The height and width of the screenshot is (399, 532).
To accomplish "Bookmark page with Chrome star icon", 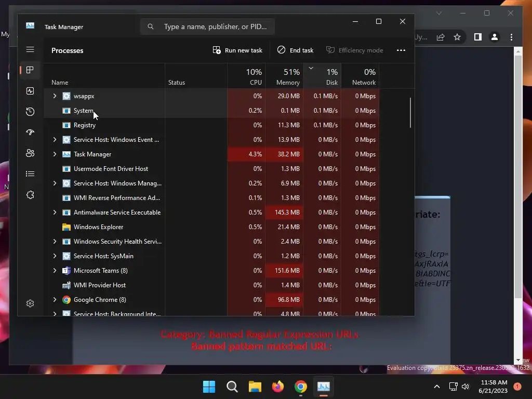I will [457, 37].
